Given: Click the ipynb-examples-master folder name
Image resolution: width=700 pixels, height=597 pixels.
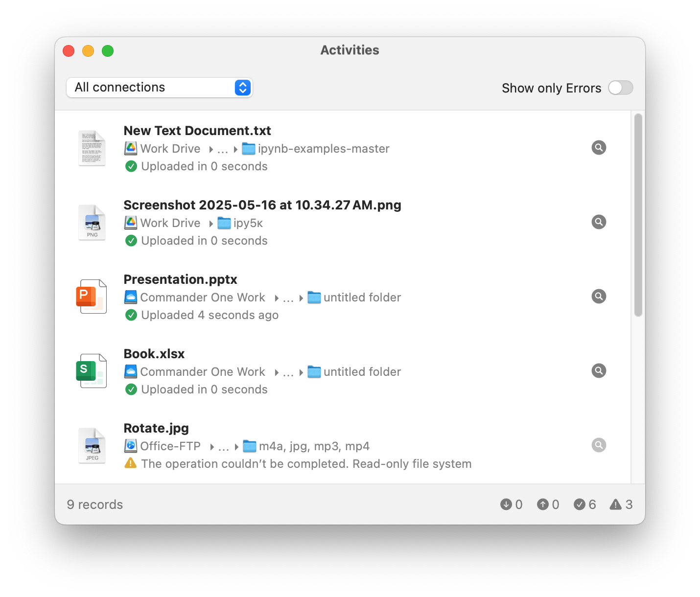Looking at the screenshot, I should point(324,149).
